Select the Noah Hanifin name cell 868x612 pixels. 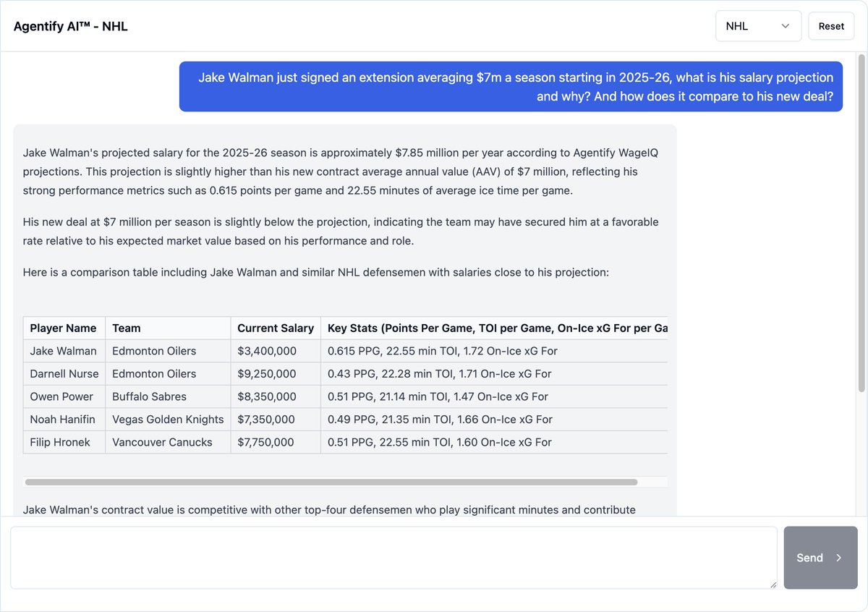(x=64, y=420)
